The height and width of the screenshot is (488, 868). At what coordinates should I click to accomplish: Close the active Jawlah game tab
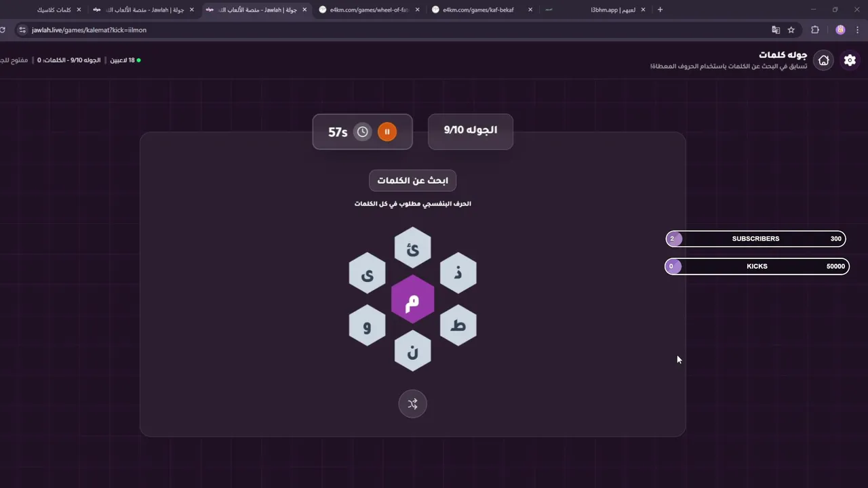point(304,9)
